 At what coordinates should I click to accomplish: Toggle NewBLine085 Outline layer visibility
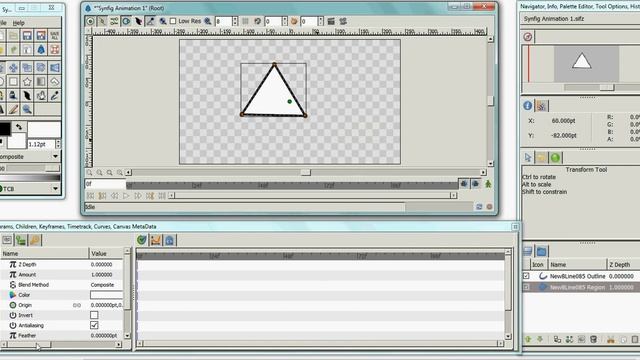click(526, 276)
